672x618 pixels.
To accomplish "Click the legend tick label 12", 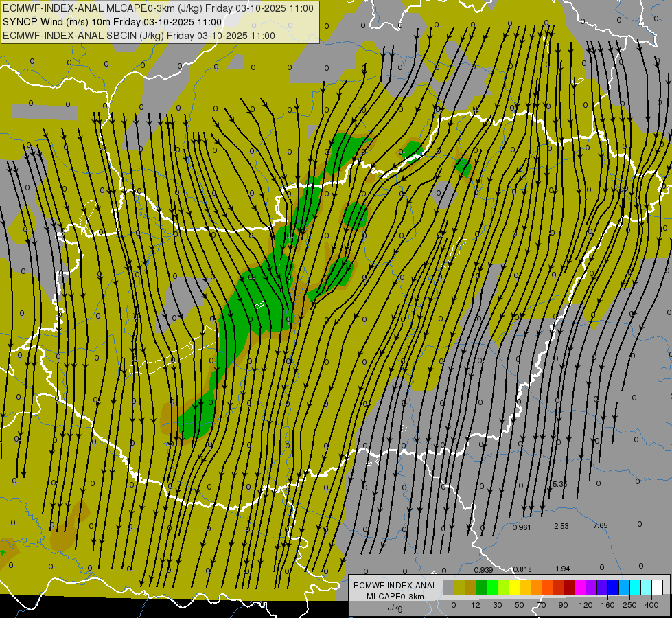I will pyautogui.click(x=476, y=605).
